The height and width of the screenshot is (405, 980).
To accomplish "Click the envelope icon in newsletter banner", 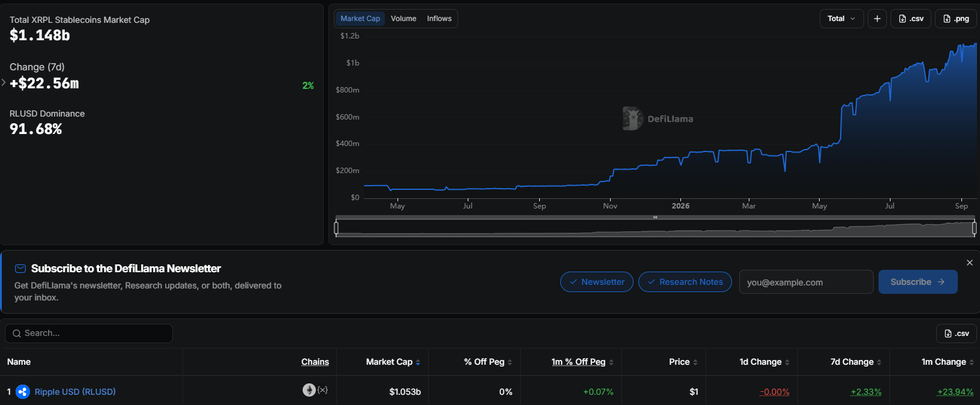I will pyautogui.click(x=20, y=269).
